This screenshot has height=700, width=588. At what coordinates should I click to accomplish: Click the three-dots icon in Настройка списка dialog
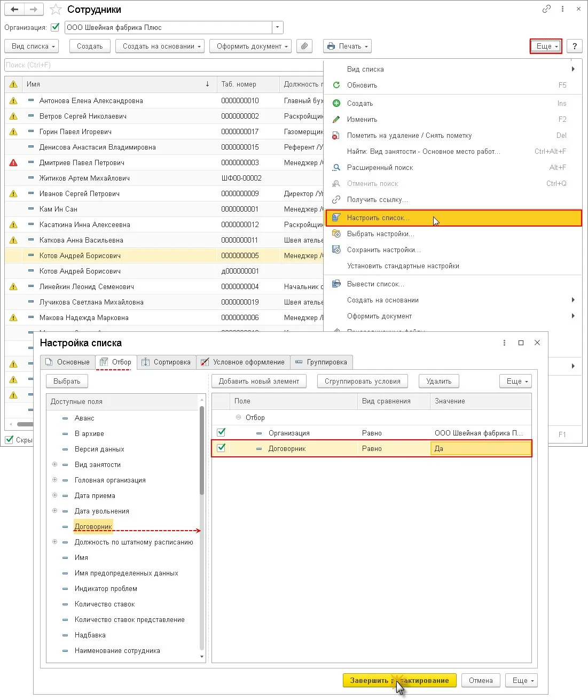[x=504, y=343]
